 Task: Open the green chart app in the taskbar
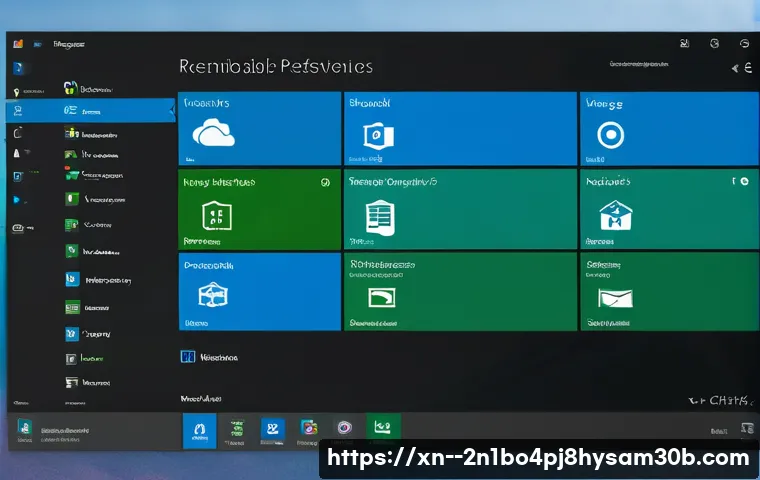click(382, 428)
